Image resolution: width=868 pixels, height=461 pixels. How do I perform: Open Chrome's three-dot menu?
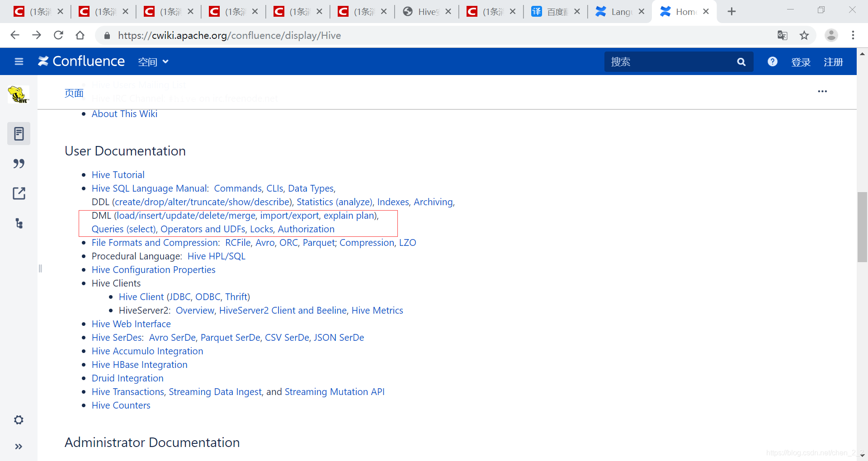[x=853, y=35]
